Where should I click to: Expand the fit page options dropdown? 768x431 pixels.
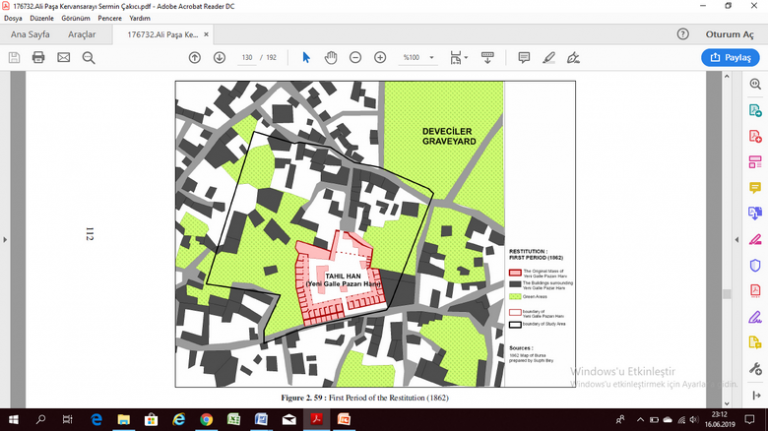click(x=466, y=57)
